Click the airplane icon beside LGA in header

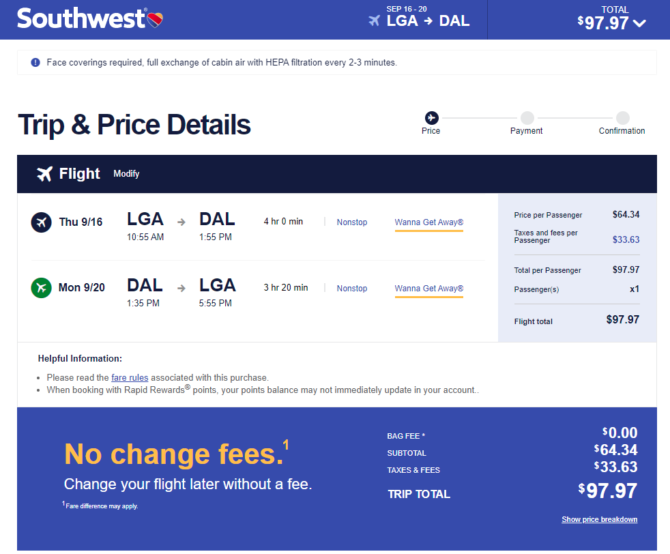[x=374, y=21]
